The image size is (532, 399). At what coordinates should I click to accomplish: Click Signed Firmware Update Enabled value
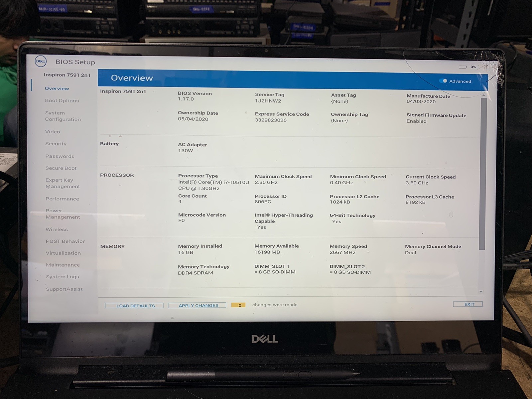point(416,121)
